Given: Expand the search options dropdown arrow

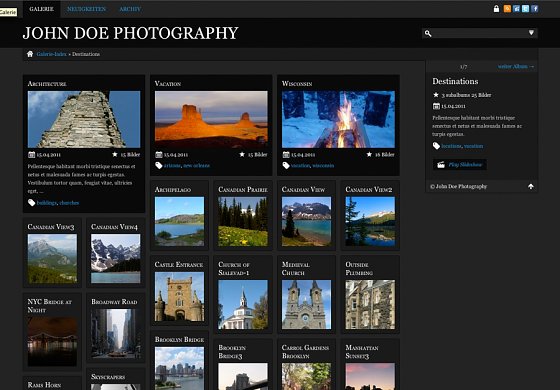Looking at the screenshot, I should tap(531, 33).
